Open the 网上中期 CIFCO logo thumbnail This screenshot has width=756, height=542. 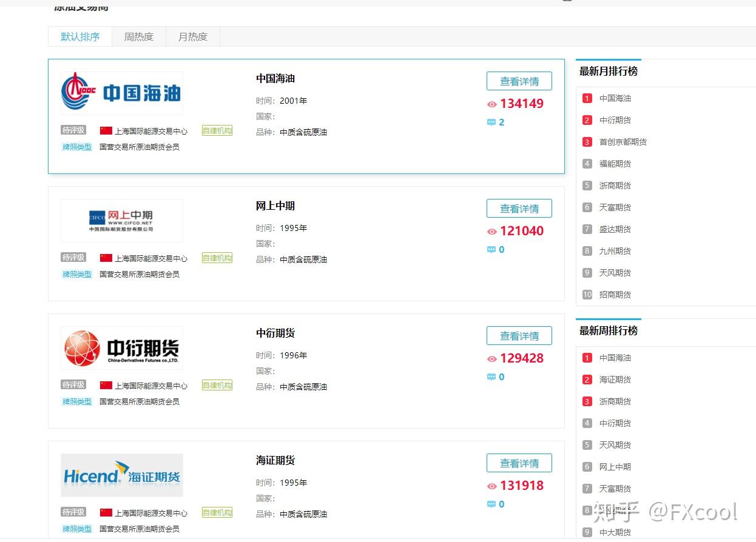121,220
